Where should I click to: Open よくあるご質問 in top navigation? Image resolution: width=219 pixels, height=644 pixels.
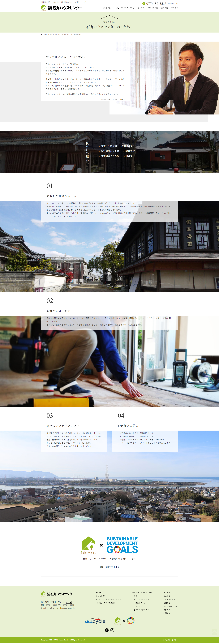tap(153, 8)
